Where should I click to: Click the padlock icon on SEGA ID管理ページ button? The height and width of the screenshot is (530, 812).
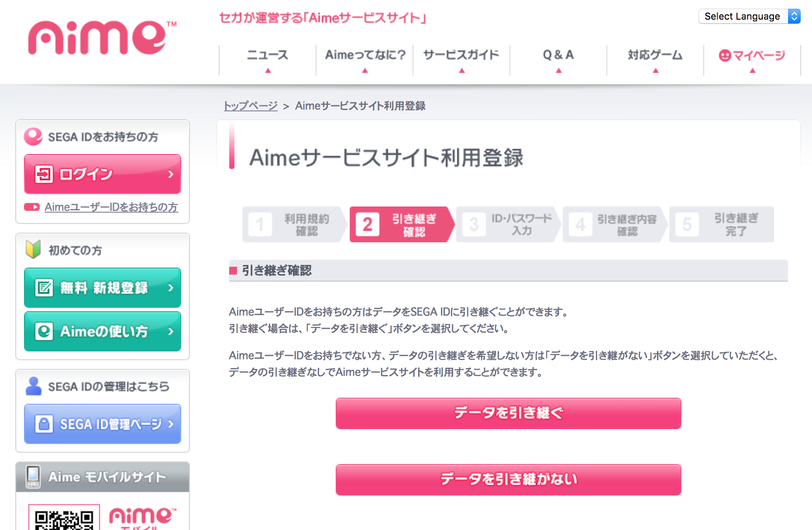tap(44, 424)
